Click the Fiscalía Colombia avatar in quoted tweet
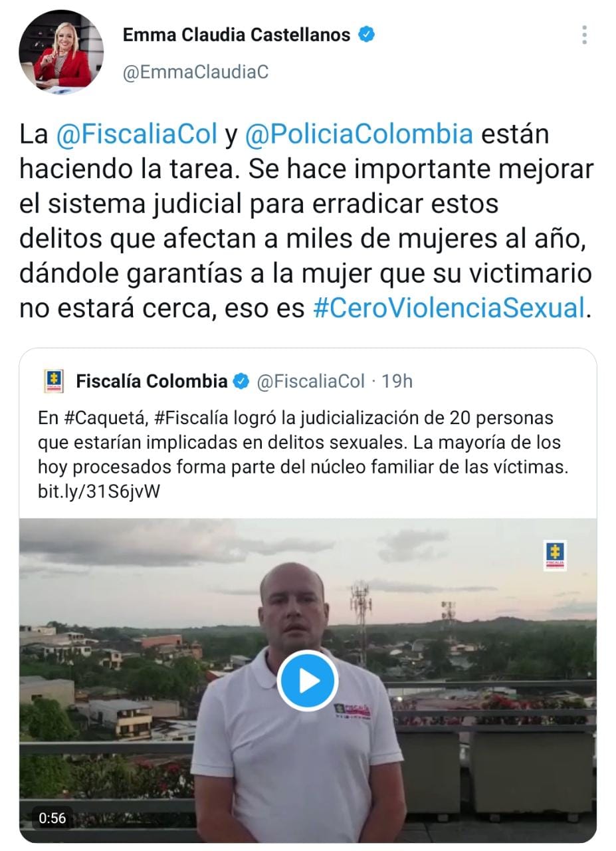 point(53,381)
